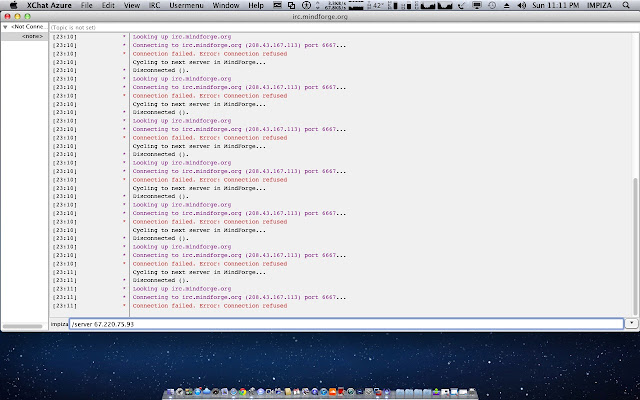Open the orange SoundCloud Dock icon
This screenshot has width=640, height=400.
pos(333,392)
